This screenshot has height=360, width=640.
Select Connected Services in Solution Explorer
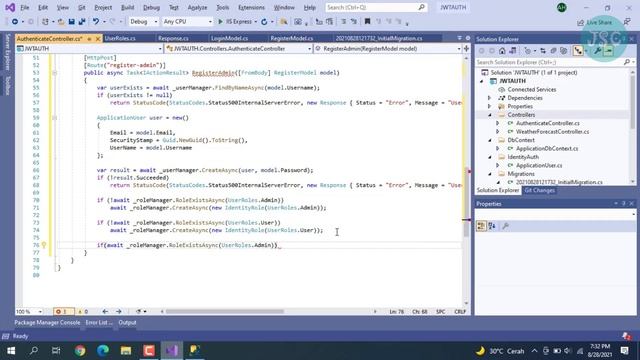coord(531,89)
